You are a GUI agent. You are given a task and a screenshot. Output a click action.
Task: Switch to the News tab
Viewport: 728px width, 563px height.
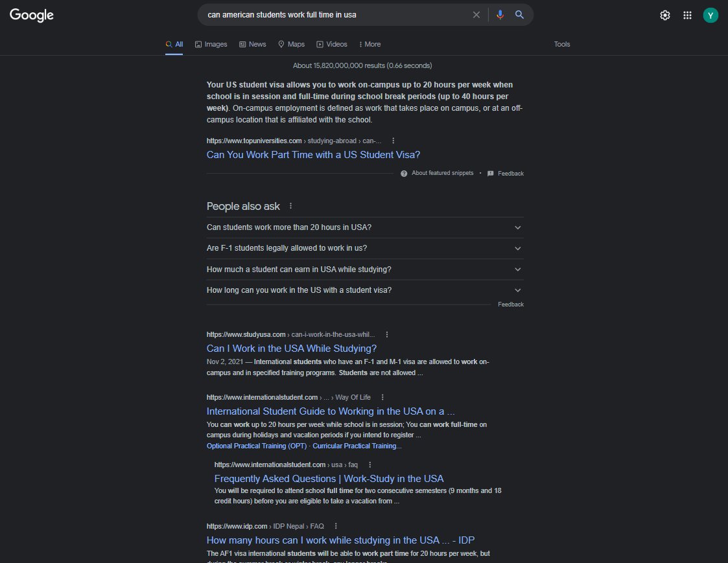tap(253, 44)
